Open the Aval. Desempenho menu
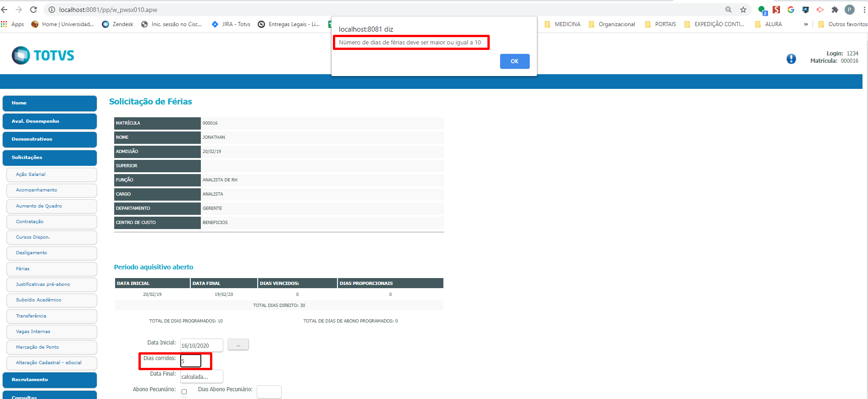Viewport: 868px width, 399px height. [x=50, y=121]
